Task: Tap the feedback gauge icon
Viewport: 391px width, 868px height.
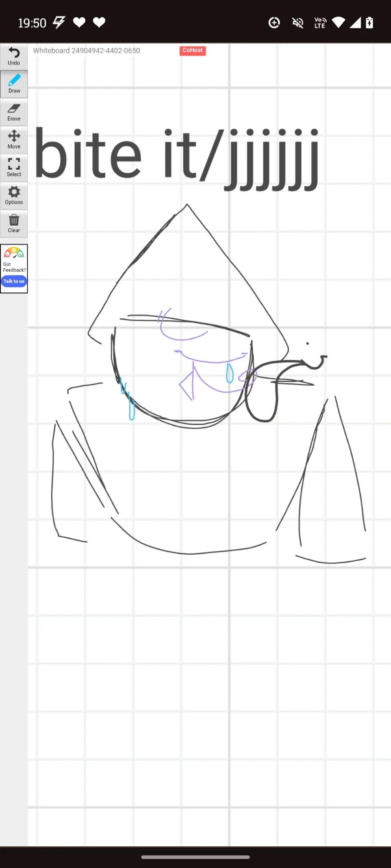Action: (14, 253)
